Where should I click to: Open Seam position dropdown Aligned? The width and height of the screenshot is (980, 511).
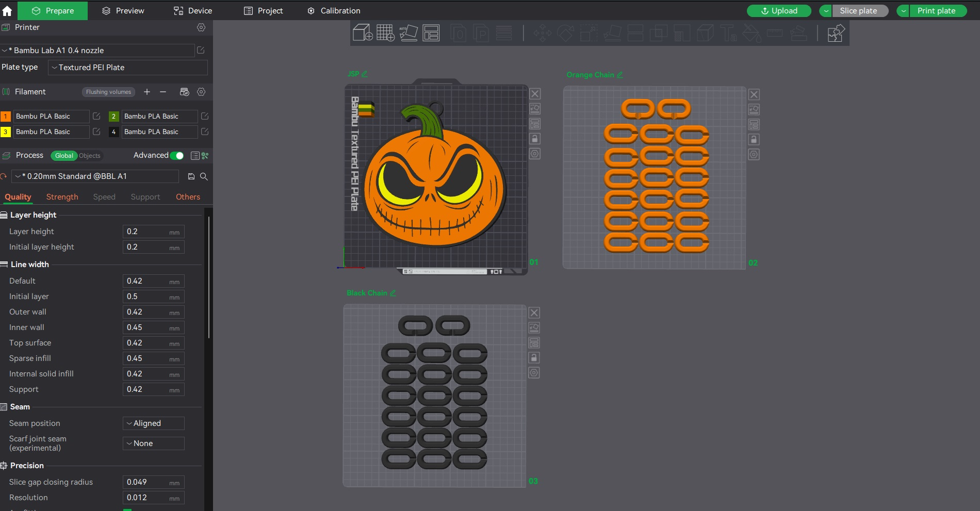click(x=154, y=423)
